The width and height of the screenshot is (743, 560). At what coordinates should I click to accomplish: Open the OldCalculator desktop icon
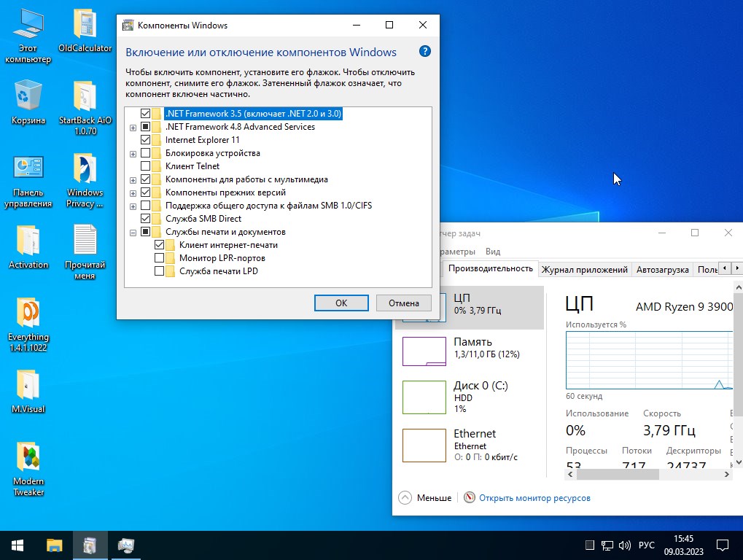coord(85,27)
